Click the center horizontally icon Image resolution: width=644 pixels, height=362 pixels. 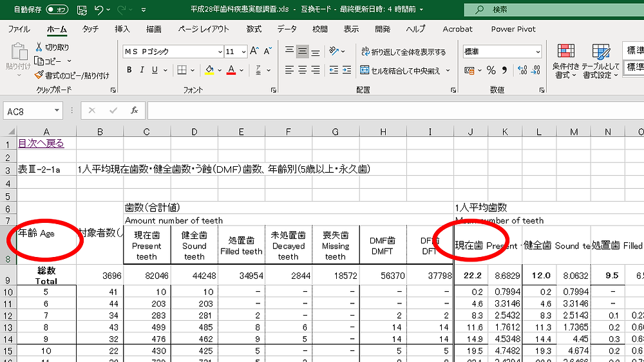302,70
